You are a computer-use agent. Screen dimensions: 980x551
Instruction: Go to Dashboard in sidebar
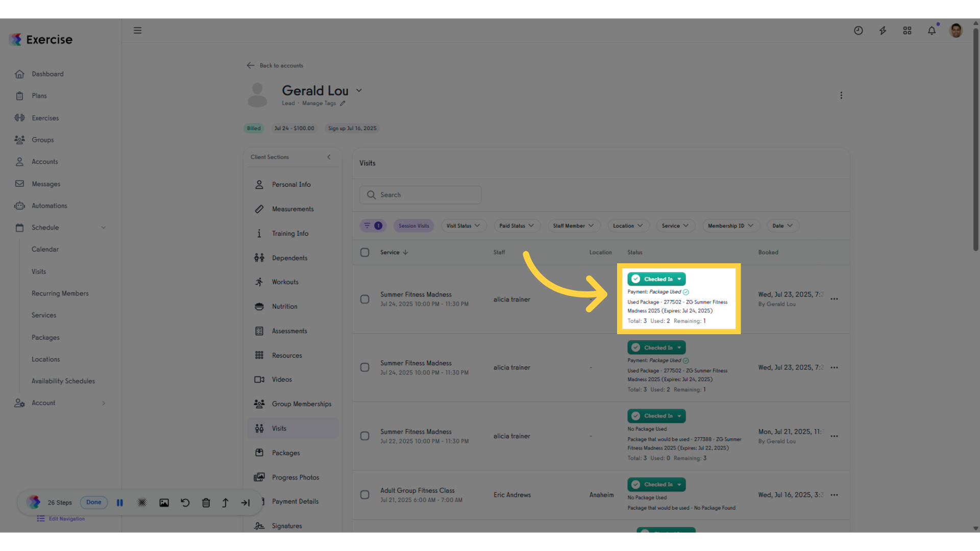[47, 74]
